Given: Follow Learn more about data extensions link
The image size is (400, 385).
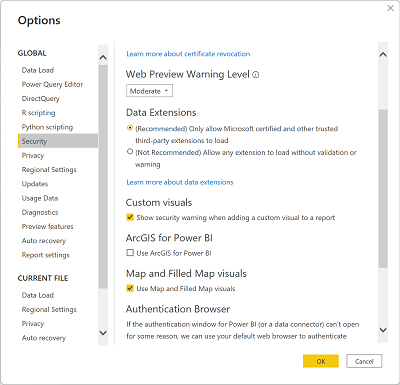Looking at the screenshot, I should click(180, 182).
